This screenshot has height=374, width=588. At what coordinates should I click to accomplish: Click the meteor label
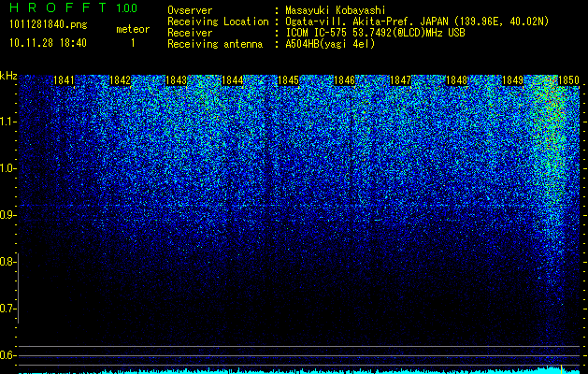(133, 29)
